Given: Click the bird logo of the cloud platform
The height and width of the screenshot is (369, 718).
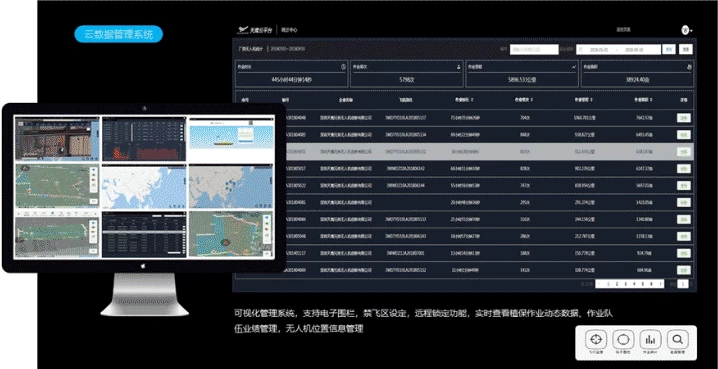Looking at the screenshot, I should [243, 30].
